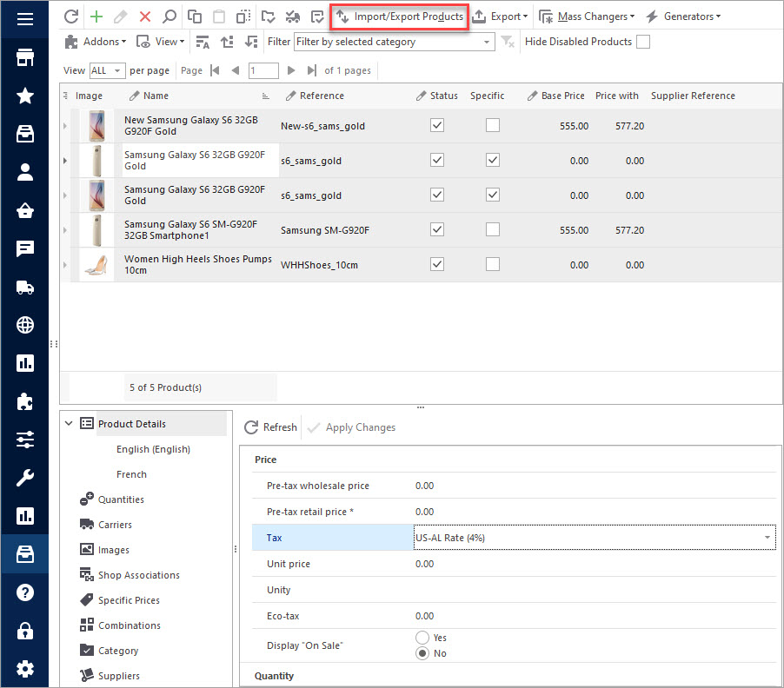Open the puzzle-piece modules icon in the sidebar
Image resolution: width=784 pixels, height=688 pixels.
tap(25, 401)
